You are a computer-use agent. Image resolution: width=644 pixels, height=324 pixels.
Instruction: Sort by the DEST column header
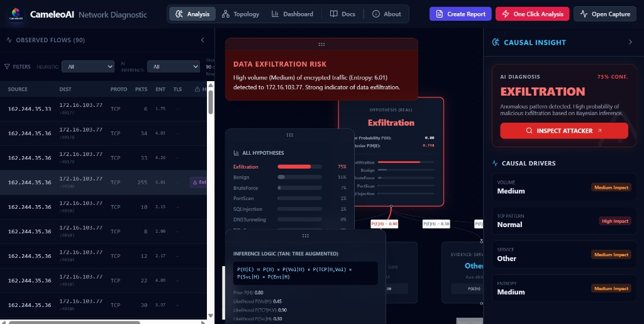(65, 89)
